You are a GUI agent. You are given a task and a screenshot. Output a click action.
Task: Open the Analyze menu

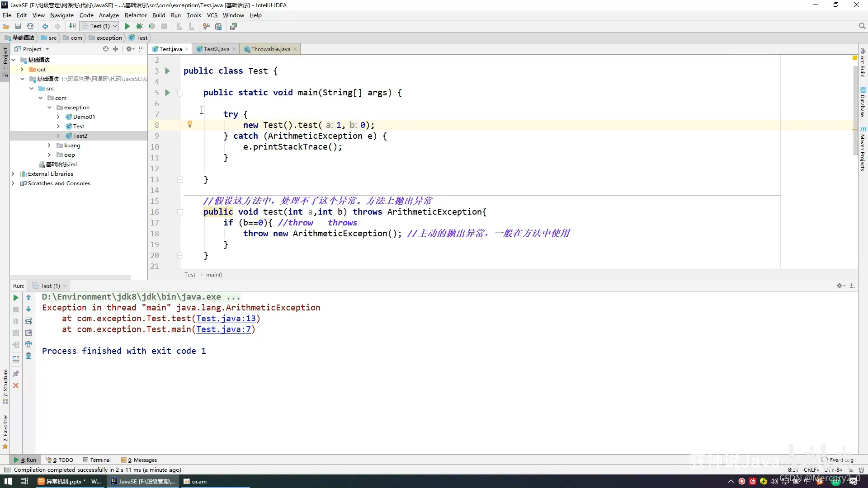pyautogui.click(x=109, y=15)
